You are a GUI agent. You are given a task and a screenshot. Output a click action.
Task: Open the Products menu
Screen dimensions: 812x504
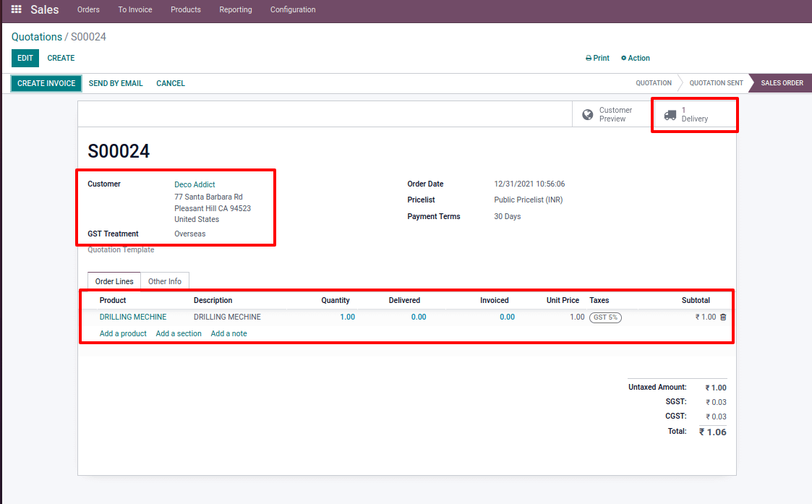[x=186, y=9]
